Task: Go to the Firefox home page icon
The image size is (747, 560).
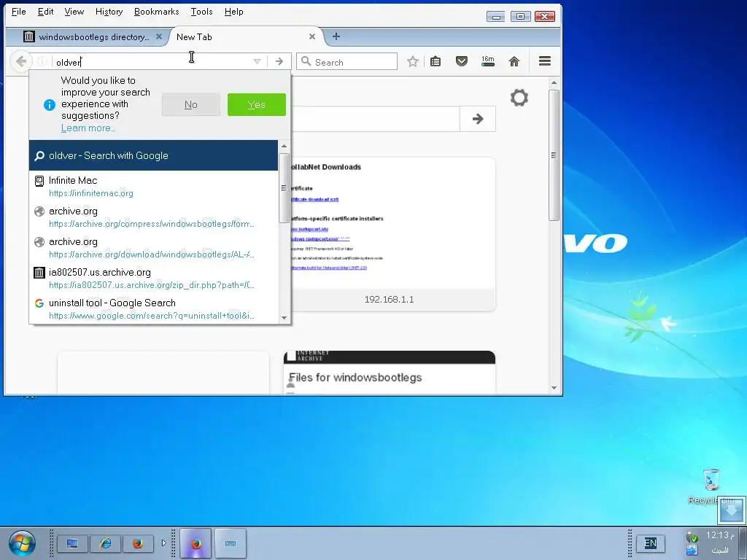Action: point(514,61)
